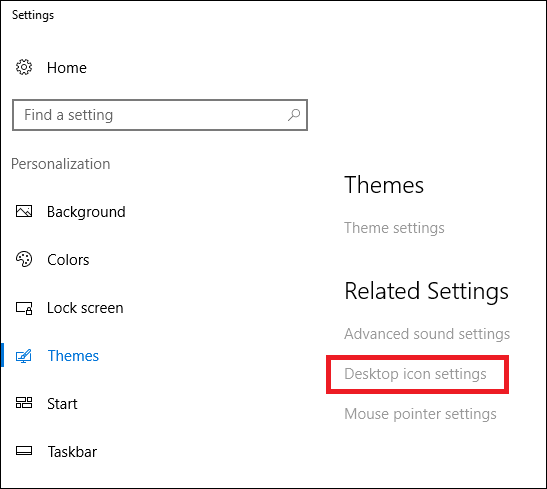547x489 pixels.
Task: Select the Themes sidebar entry
Action: pos(73,356)
